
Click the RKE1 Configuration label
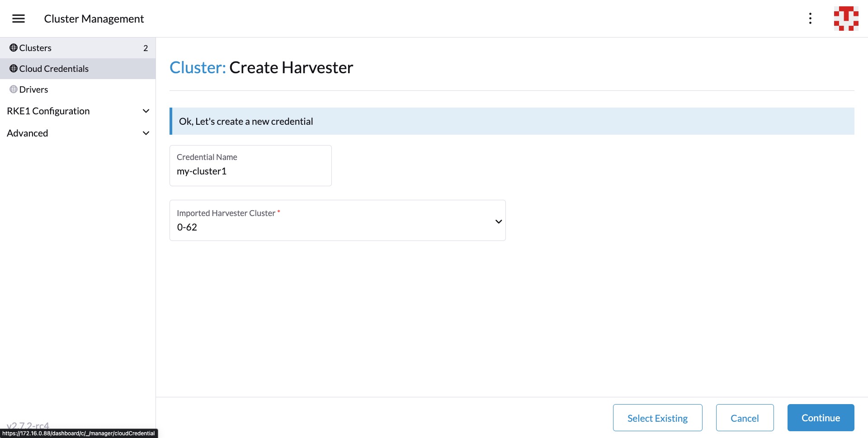click(48, 111)
